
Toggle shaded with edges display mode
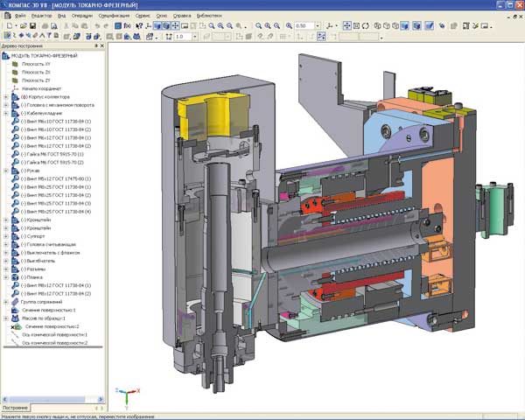tap(416, 25)
